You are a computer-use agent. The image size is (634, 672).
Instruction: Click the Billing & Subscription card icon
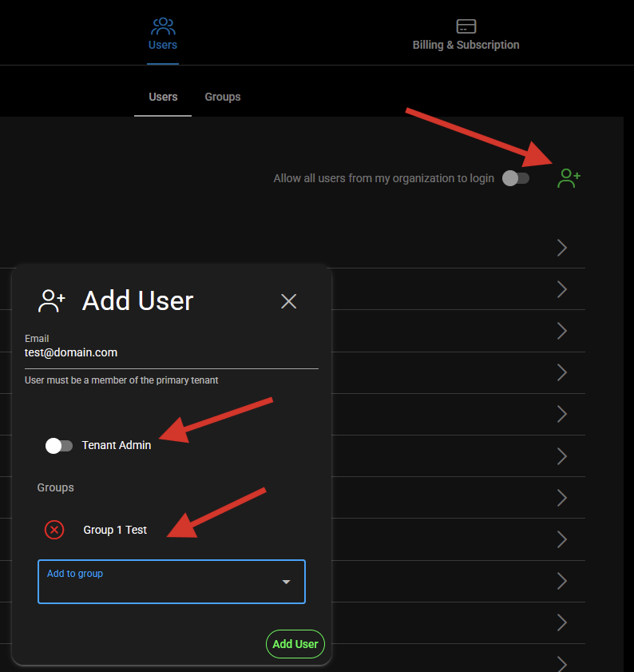pos(466,26)
